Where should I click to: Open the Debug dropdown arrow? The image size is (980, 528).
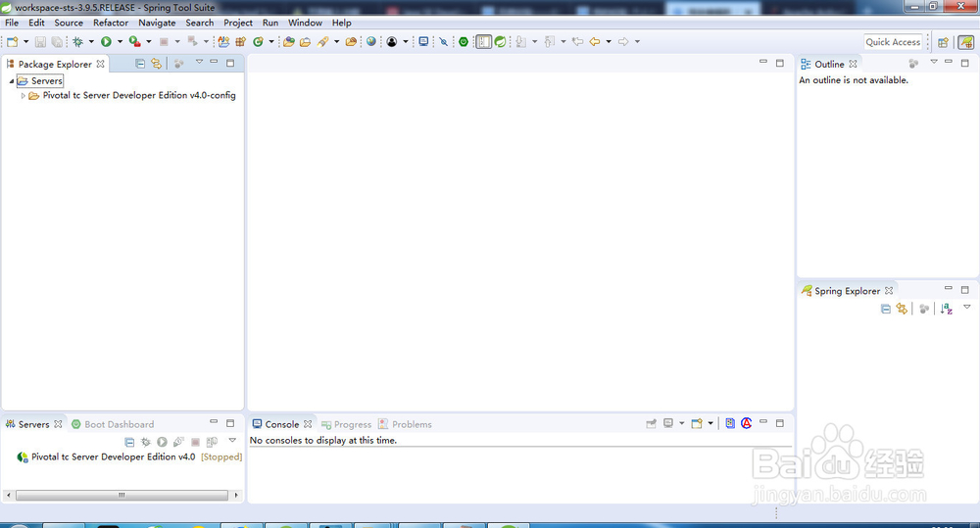[91, 42]
